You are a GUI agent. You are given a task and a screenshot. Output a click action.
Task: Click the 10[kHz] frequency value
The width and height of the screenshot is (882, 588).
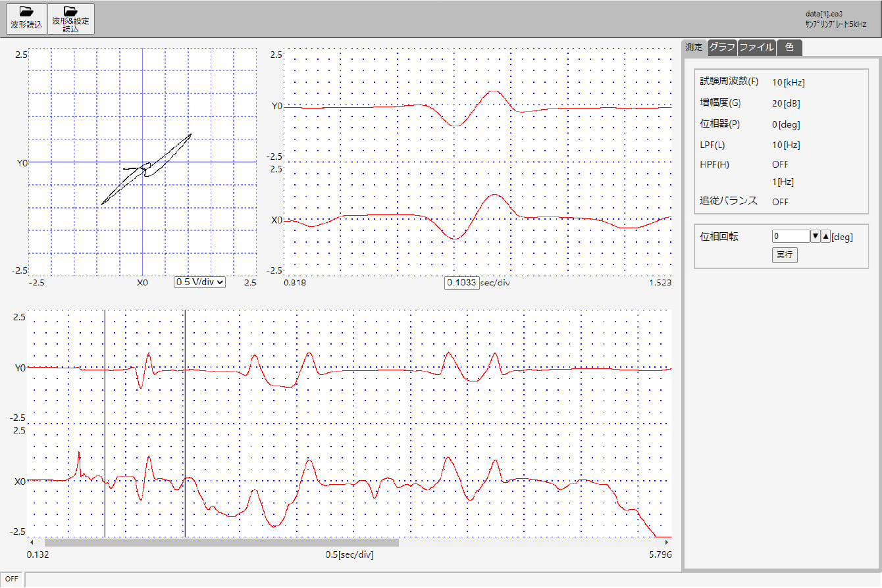789,83
